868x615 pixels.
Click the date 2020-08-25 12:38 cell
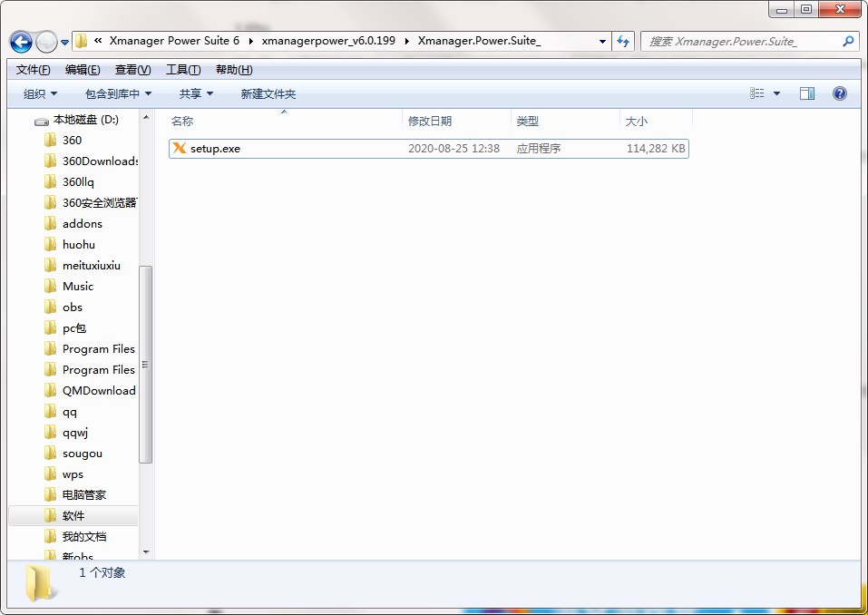click(x=454, y=149)
